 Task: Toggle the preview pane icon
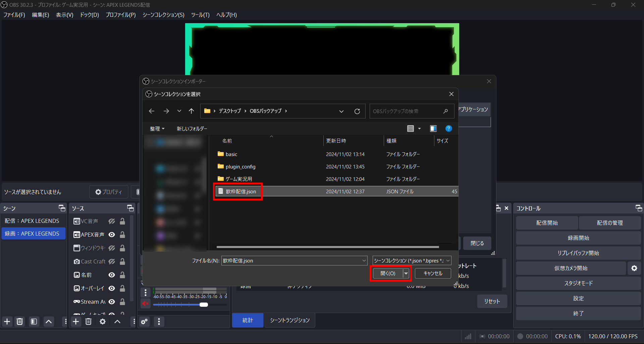[433, 129]
